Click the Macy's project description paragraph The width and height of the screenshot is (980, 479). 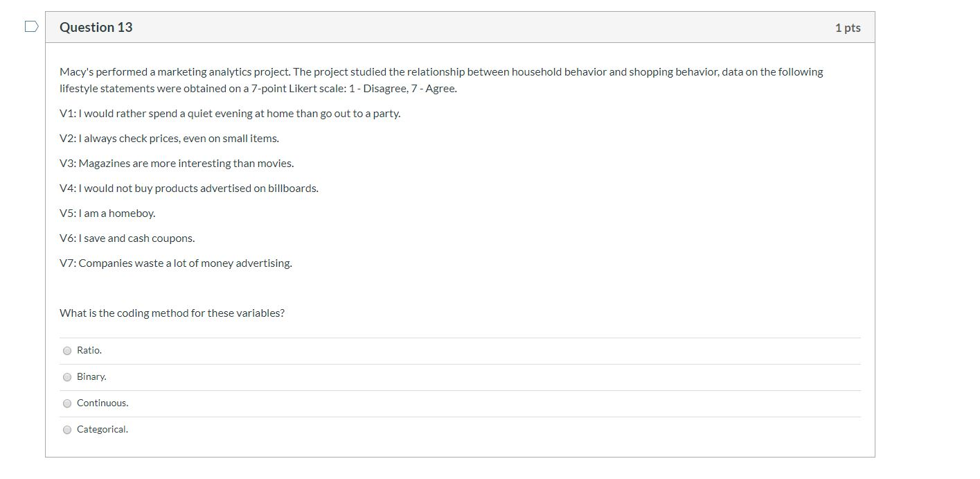pyautogui.click(x=441, y=80)
